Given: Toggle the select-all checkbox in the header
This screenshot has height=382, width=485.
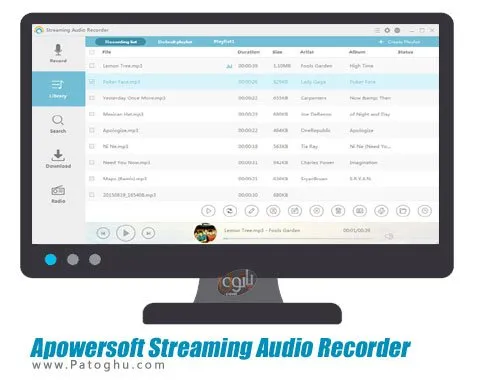Looking at the screenshot, I should click(92, 52).
